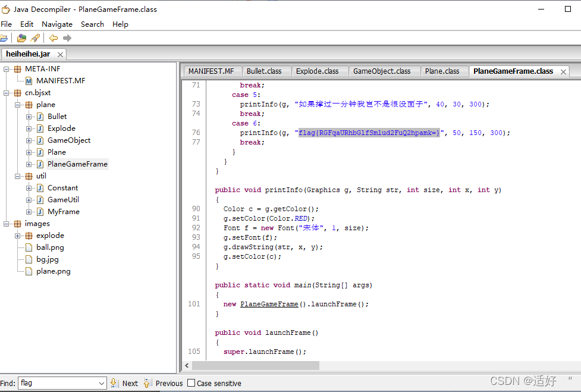The height and width of the screenshot is (392, 581).
Task: Select the ball.png tree item
Action: pos(50,247)
